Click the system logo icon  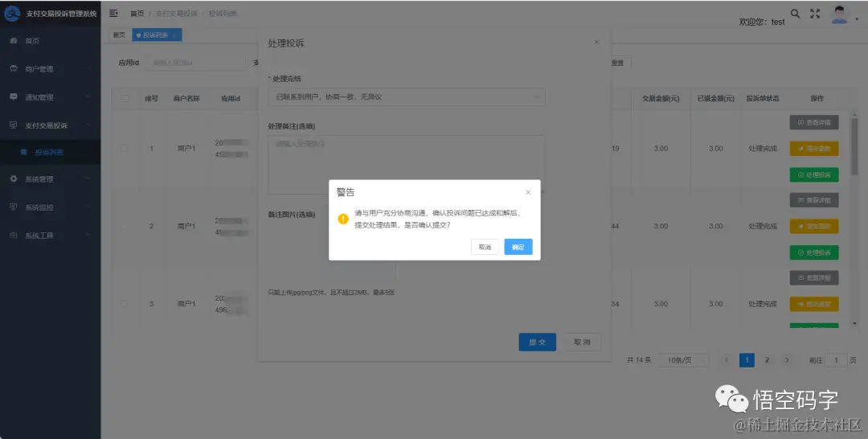click(11, 14)
